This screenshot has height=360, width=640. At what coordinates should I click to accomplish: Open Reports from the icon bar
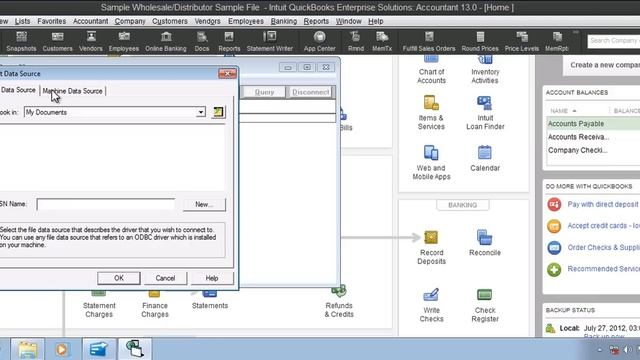pyautogui.click(x=229, y=41)
